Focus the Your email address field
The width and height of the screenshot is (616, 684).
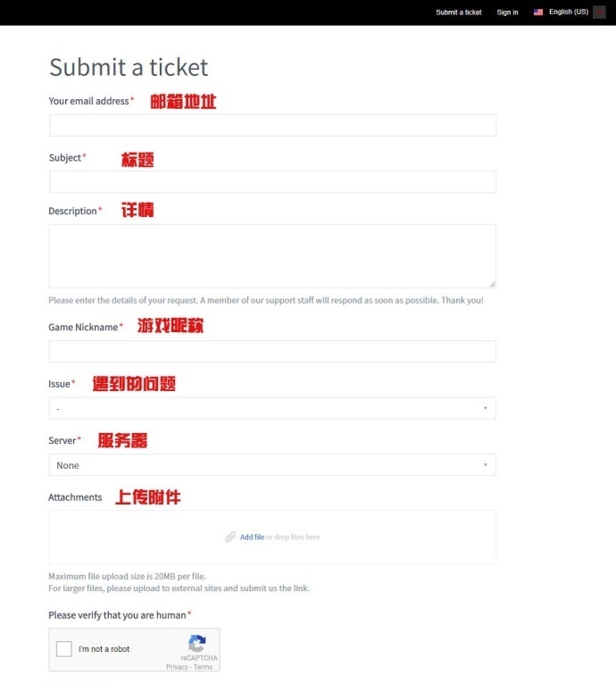click(x=272, y=125)
